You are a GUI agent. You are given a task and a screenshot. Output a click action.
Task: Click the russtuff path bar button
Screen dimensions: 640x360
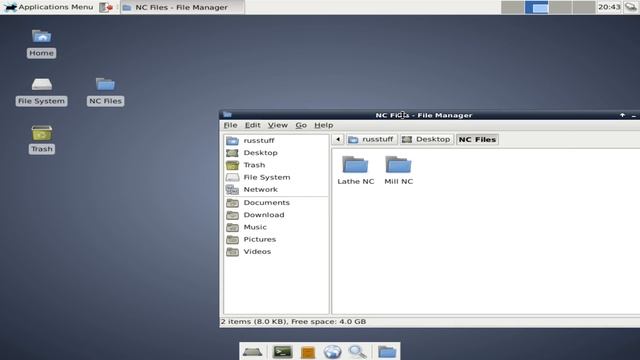click(x=372, y=140)
